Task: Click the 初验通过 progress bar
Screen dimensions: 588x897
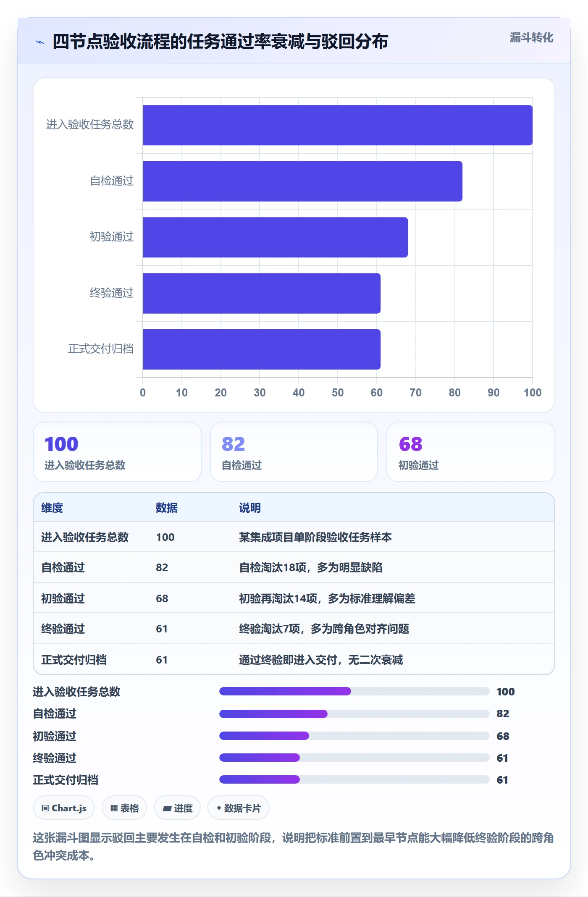Action: pos(354,736)
